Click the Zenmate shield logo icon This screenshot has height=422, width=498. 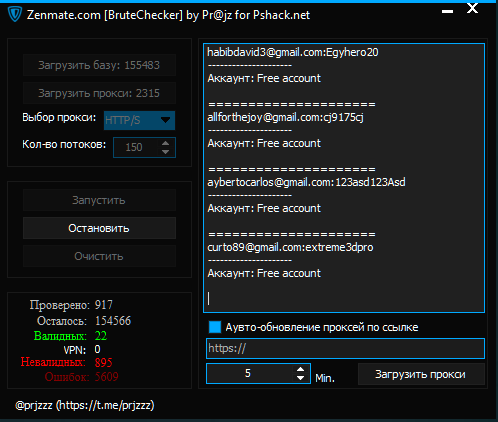[15, 14]
